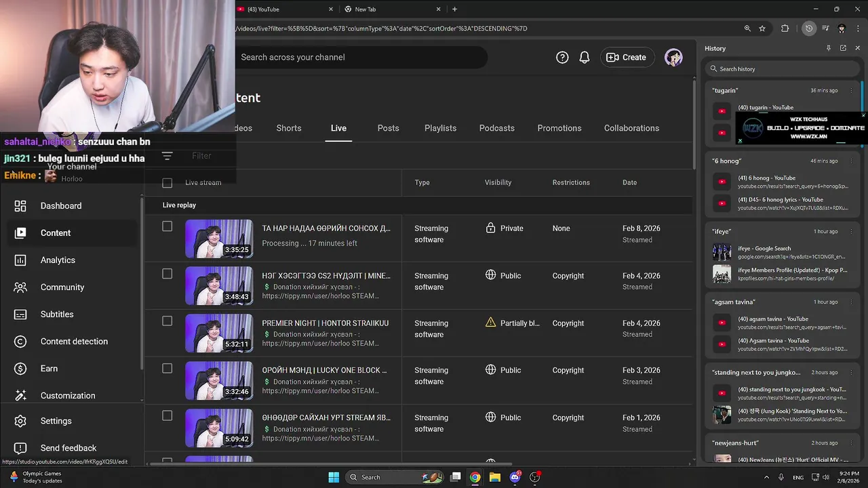This screenshot has height=488, width=868.
Task: Click the Community sidebar icon
Action: pyautogui.click(x=20, y=287)
